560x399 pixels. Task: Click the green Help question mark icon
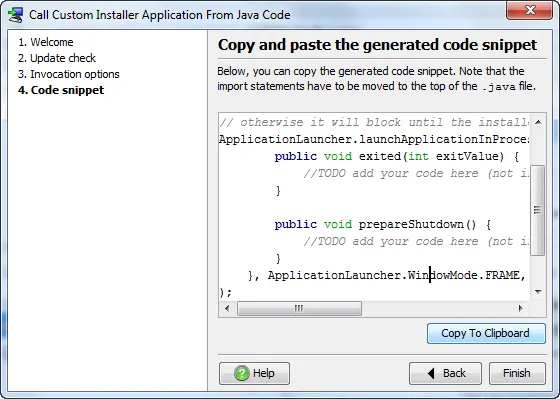(241, 373)
